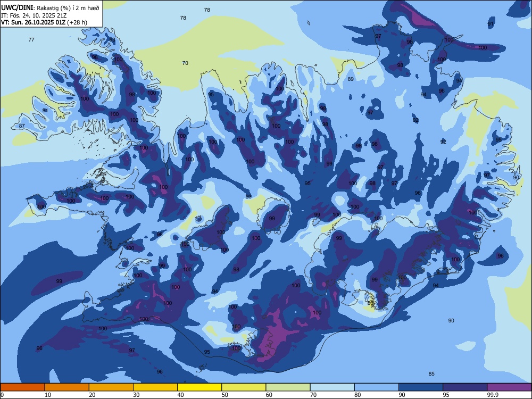Click the dark orange 0–10 legend swatch
This screenshot has height=399, width=532.
(x=22, y=387)
